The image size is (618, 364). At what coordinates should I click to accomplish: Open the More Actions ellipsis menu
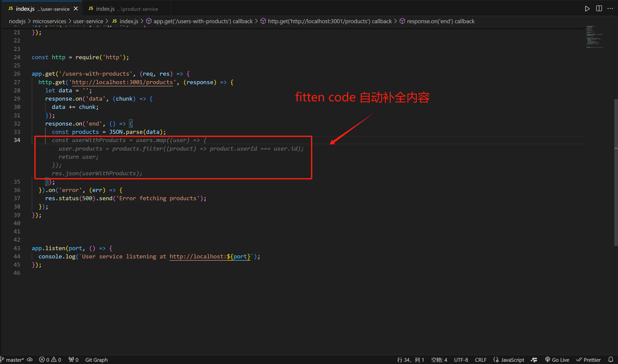point(610,9)
